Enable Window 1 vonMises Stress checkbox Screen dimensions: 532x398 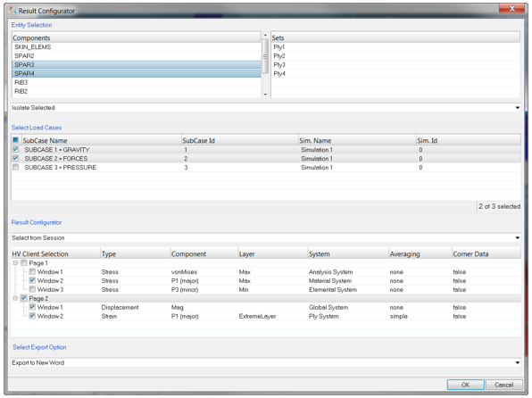(32, 271)
